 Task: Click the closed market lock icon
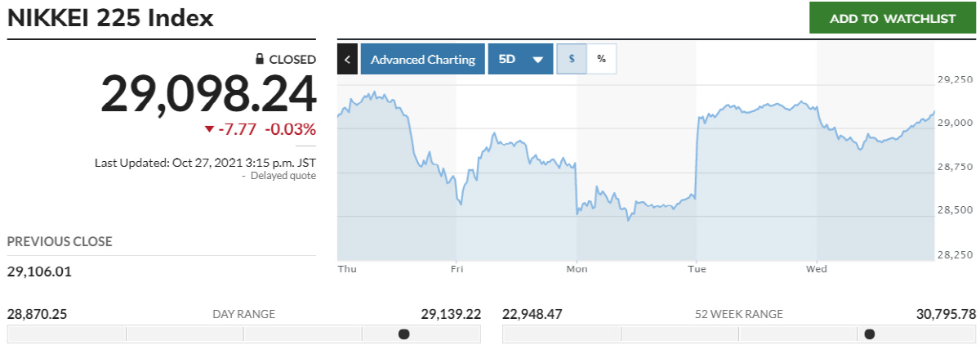[260, 59]
